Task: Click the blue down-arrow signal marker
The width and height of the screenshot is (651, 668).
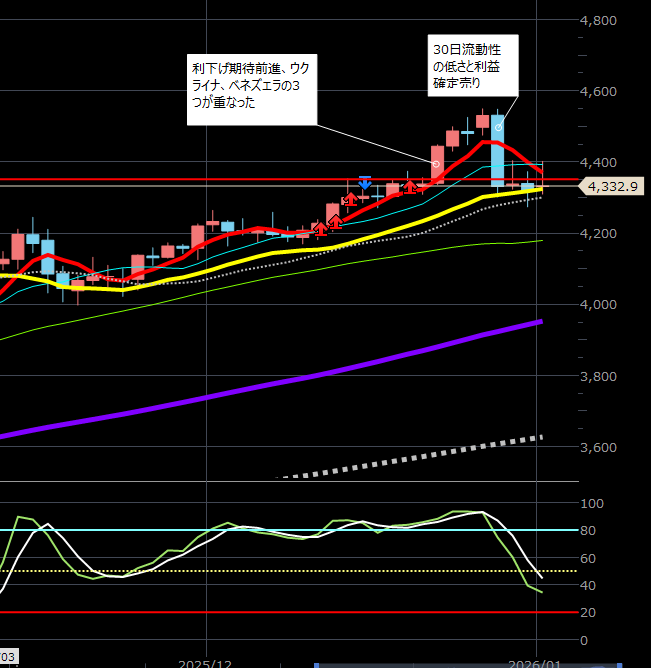Action: click(365, 183)
